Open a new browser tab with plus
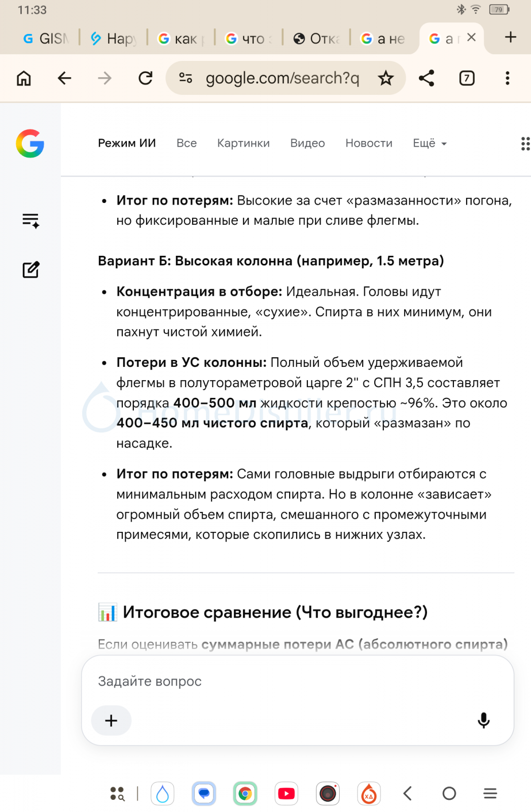The image size is (531, 812). pos(511,37)
